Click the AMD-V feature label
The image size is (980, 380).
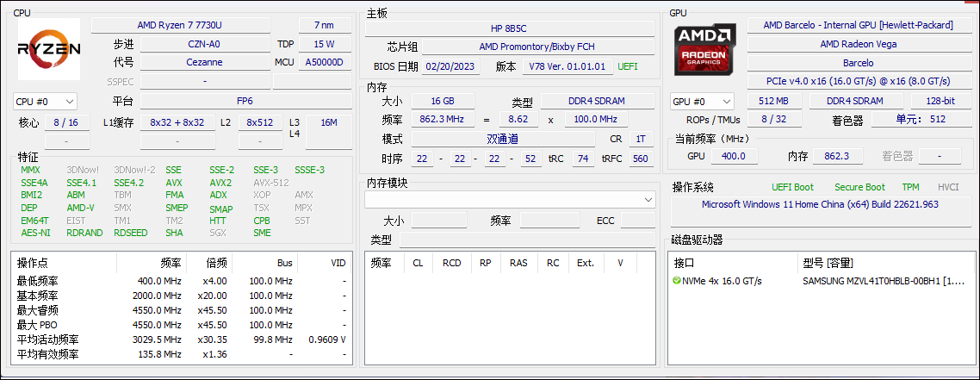click(x=81, y=209)
